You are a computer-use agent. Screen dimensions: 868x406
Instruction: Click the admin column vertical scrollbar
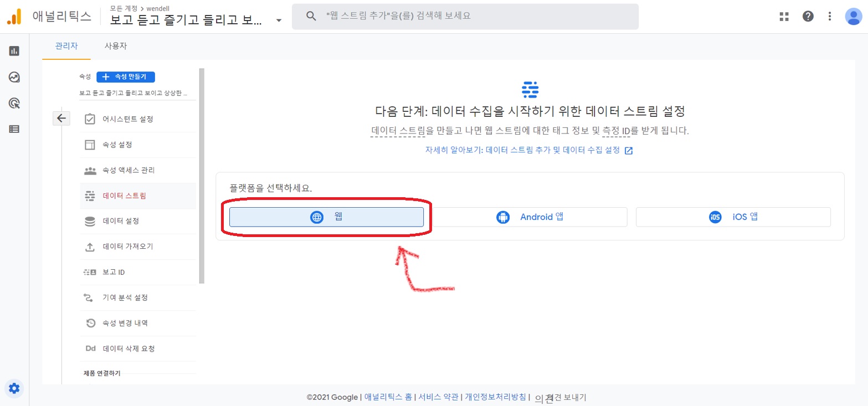[202, 176]
